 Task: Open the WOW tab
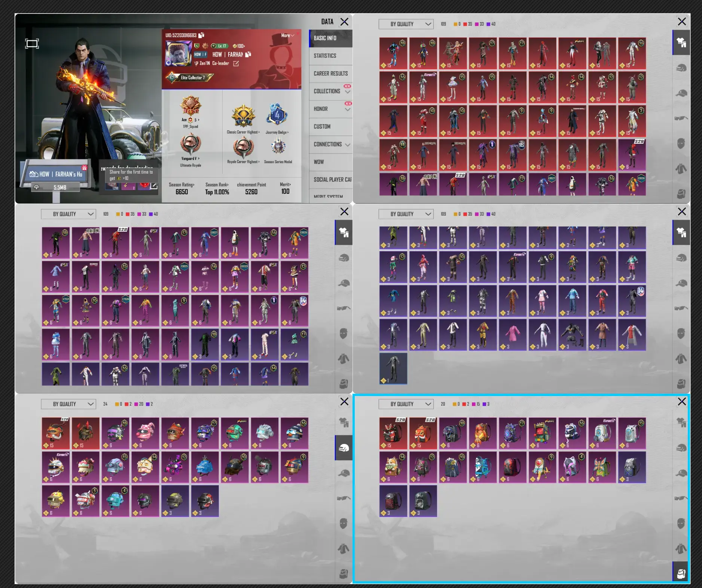331,162
